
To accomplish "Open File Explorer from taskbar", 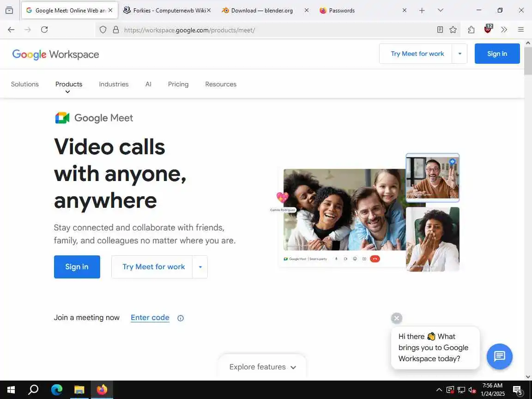I will [x=79, y=390].
